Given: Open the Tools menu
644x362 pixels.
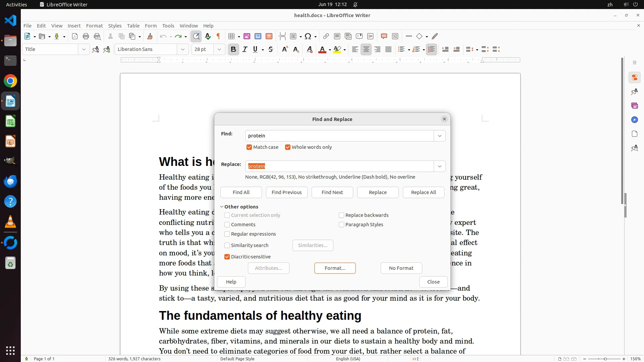Looking at the screenshot, I should point(168,25).
